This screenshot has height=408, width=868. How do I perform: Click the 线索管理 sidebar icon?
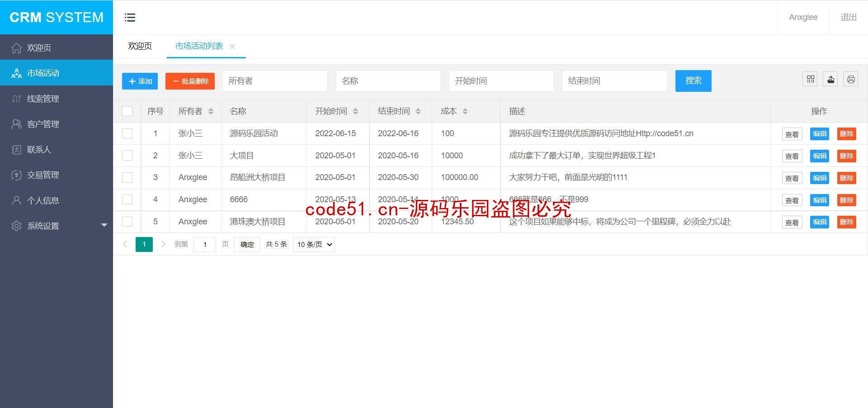point(16,99)
